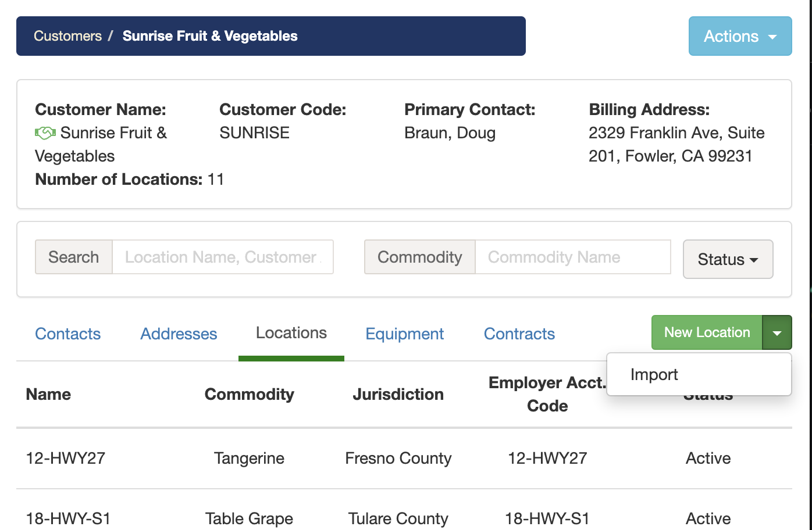
Task: Click the green handshake icon beside customer name
Action: (45, 133)
